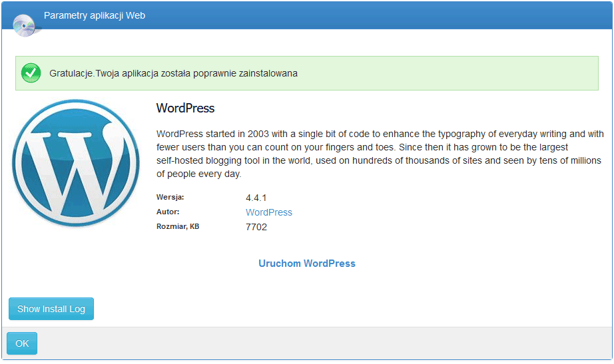Viewport: 614px width, 364px height.
Task: Click the Rozmiar, KB label
Action: point(178,227)
